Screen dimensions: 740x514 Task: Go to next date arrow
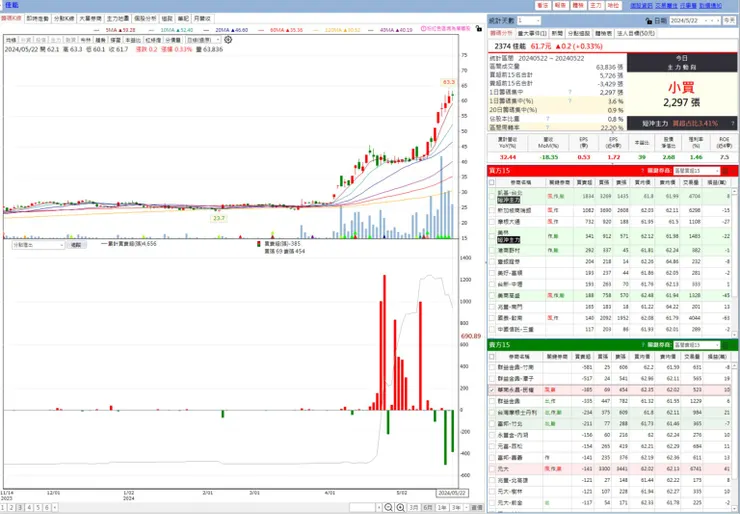point(718,21)
